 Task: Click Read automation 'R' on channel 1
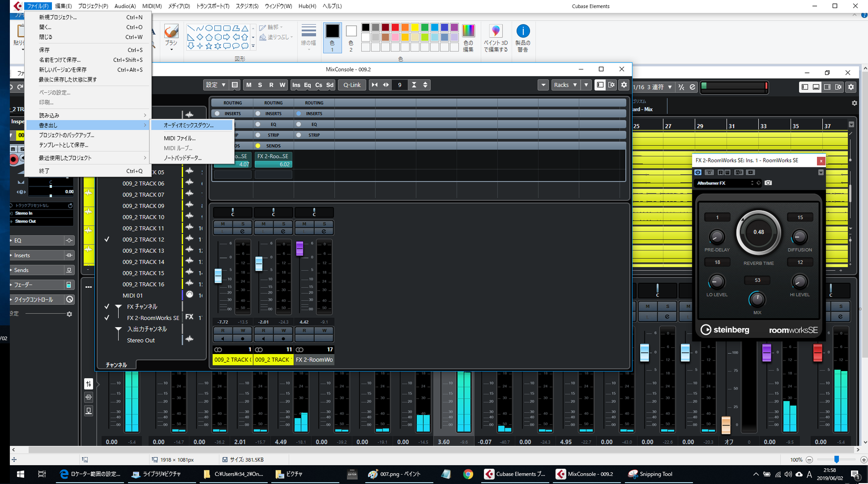click(223, 330)
